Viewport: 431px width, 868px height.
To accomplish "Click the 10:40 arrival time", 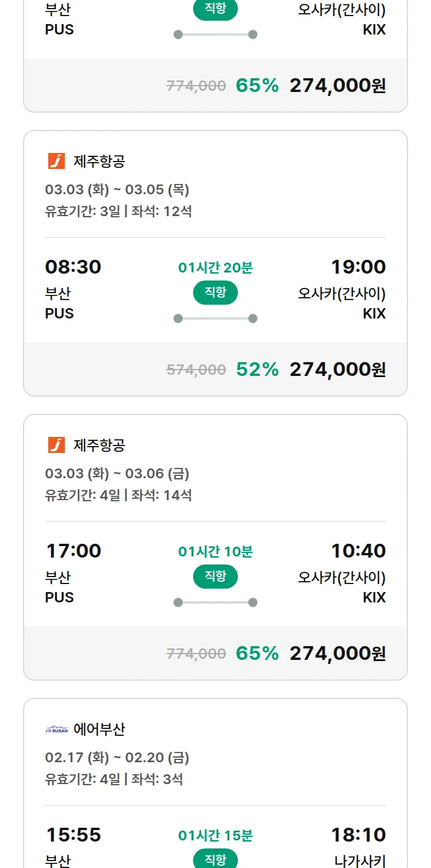I will tap(358, 551).
